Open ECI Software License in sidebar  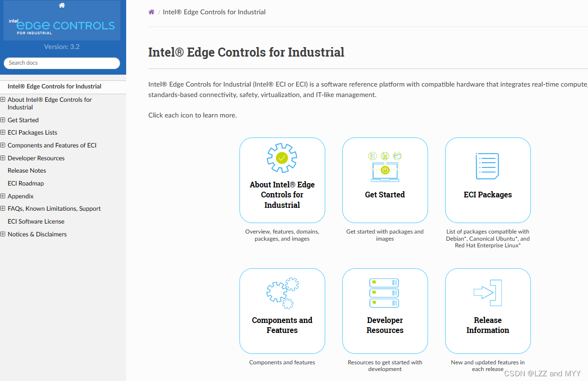(x=36, y=222)
